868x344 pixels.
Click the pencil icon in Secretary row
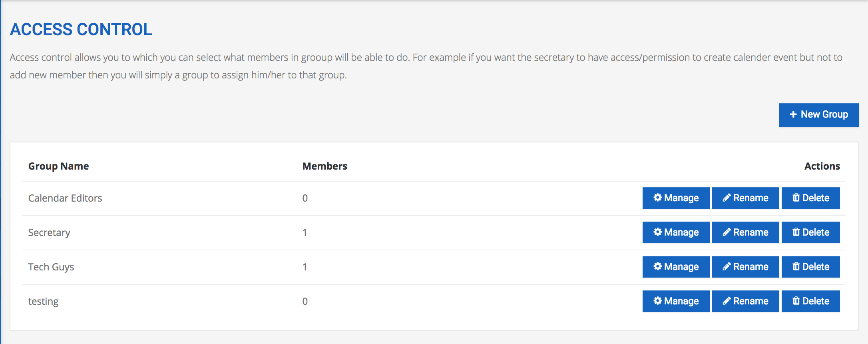(727, 232)
